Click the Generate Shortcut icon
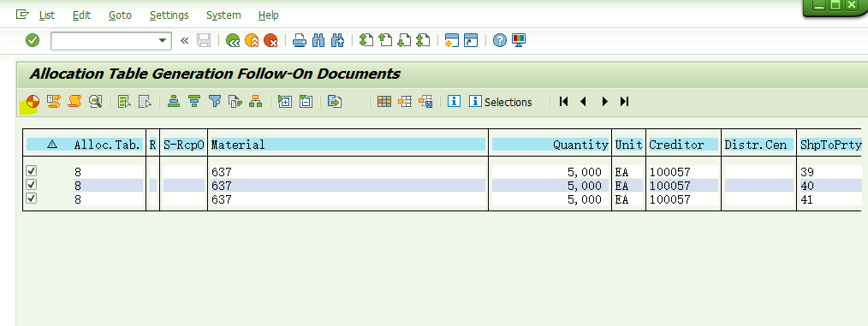This screenshot has height=326, width=868. pos(471,40)
